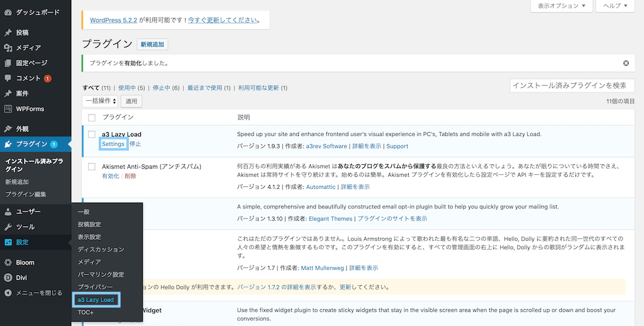Check the Akismet Anti-Spam plugin checkbox
This screenshot has width=644, height=326.
(92, 167)
